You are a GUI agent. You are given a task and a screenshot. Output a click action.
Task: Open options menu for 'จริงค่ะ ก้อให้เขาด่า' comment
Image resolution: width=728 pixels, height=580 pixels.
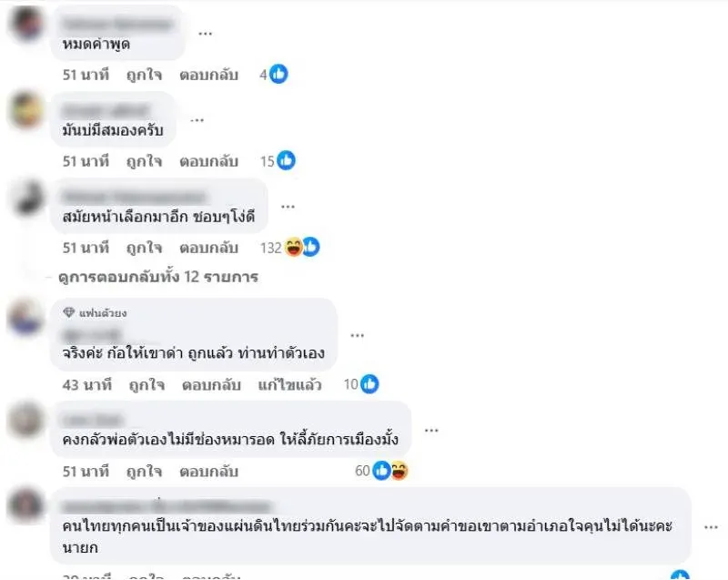click(357, 335)
